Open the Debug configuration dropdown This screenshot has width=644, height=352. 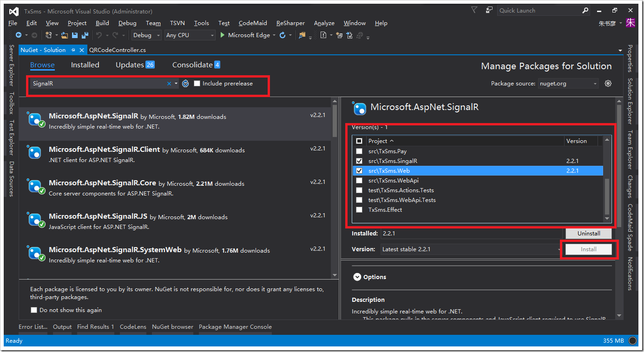click(146, 35)
